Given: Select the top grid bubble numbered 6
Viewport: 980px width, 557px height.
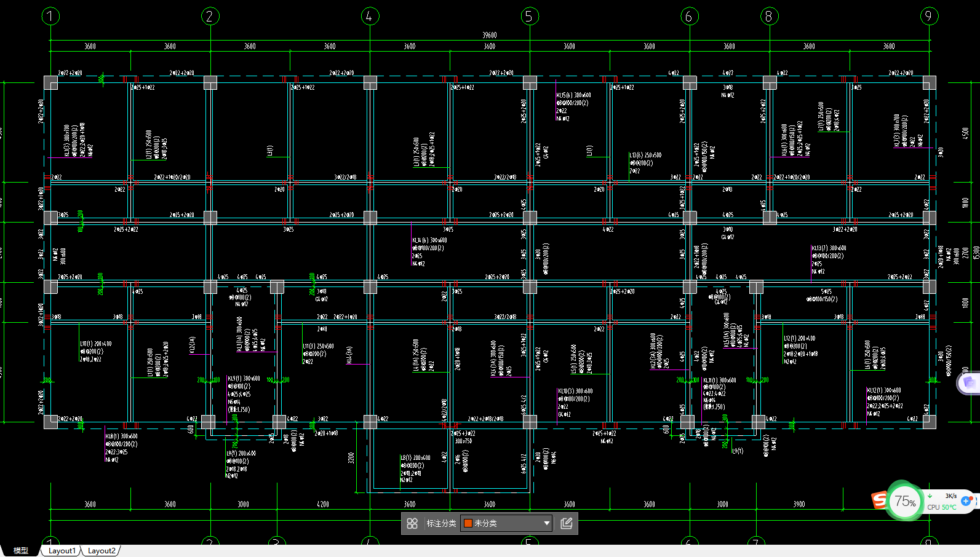Looking at the screenshot, I should [x=690, y=16].
